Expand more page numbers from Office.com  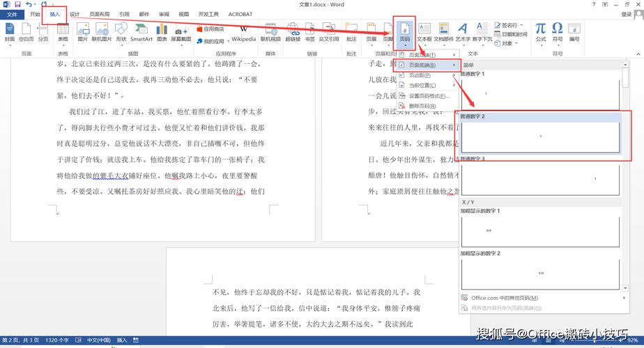pyautogui.click(x=544, y=298)
